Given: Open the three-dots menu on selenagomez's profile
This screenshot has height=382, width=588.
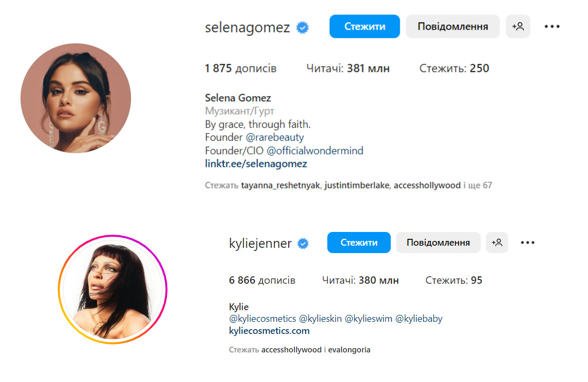Looking at the screenshot, I should click(x=552, y=26).
